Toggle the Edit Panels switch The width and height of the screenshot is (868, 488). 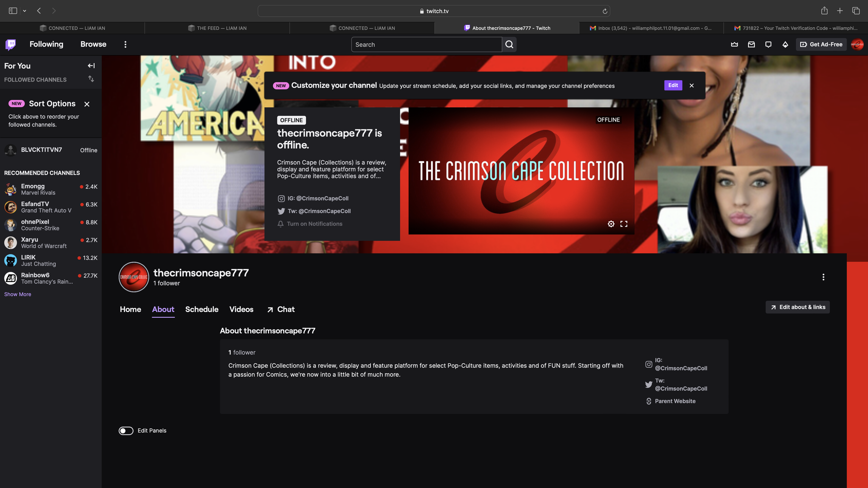pyautogui.click(x=126, y=431)
